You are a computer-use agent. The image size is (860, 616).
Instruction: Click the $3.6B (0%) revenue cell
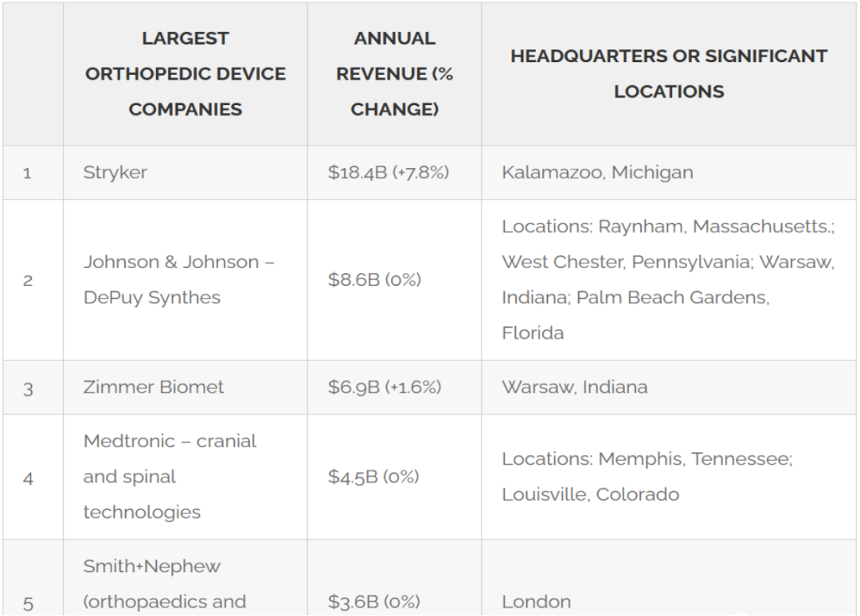394,578
